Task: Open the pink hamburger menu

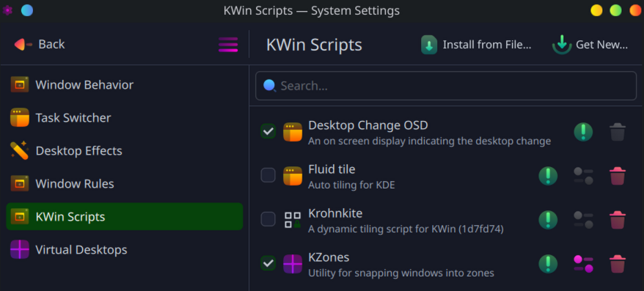Action: tap(228, 44)
